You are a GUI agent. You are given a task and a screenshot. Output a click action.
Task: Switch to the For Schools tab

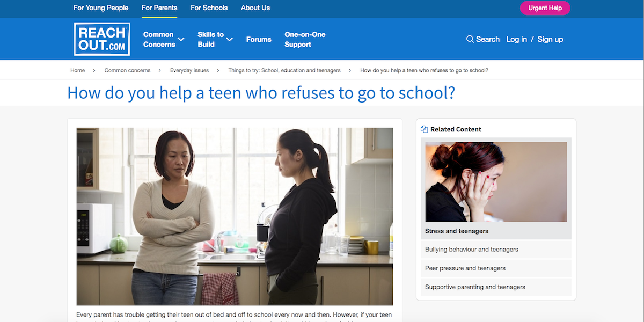pyautogui.click(x=209, y=8)
